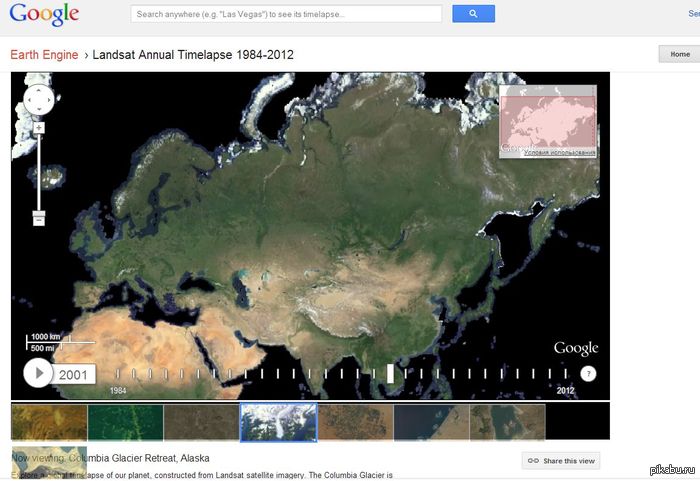Viewport: 700px width, 481px height.
Task: Go to Earth Engine breadcrumb link
Action: 44,55
